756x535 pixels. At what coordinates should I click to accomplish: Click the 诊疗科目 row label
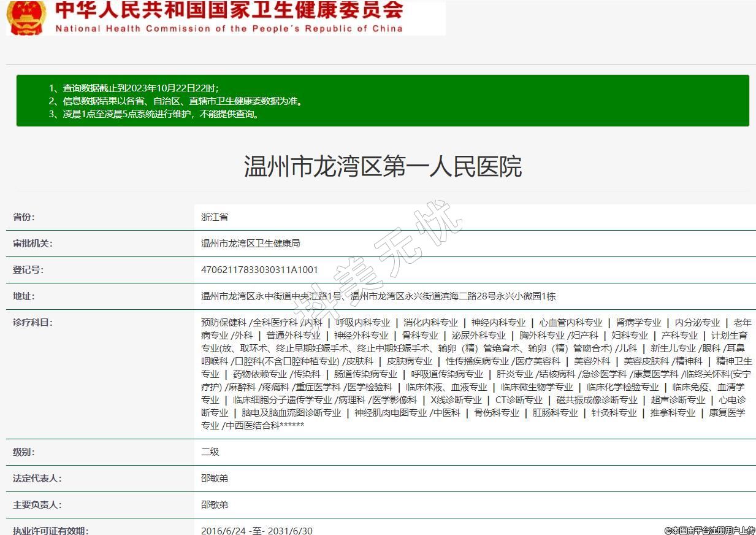[32, 322]
